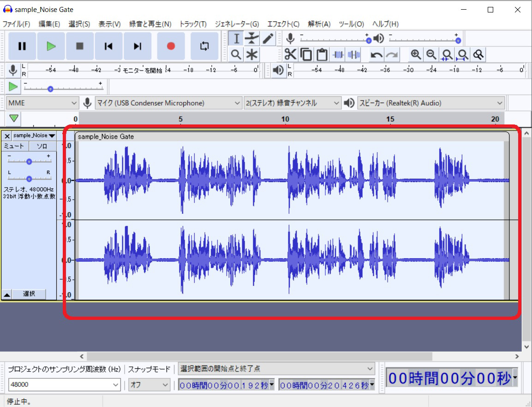This screenshot has width=532, height=407.
Task: Open the ファイル(F) menu
Action: click(16, 24)
